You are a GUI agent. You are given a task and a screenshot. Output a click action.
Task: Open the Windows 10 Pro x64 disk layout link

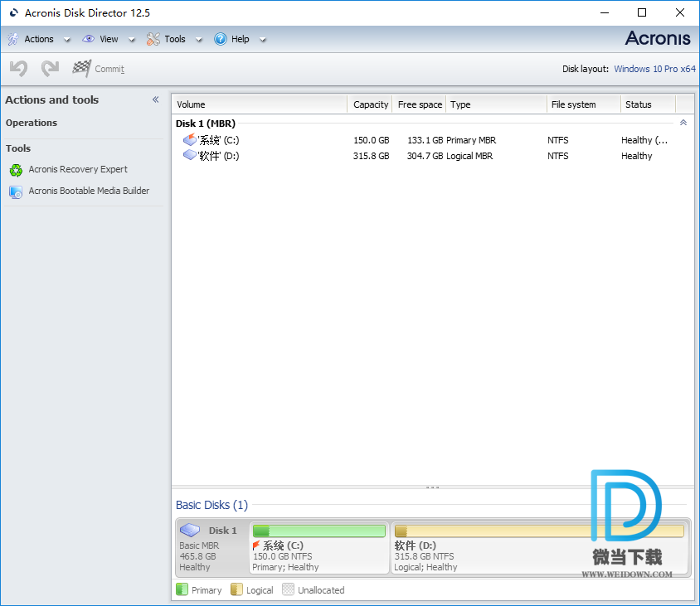(654, 69)
